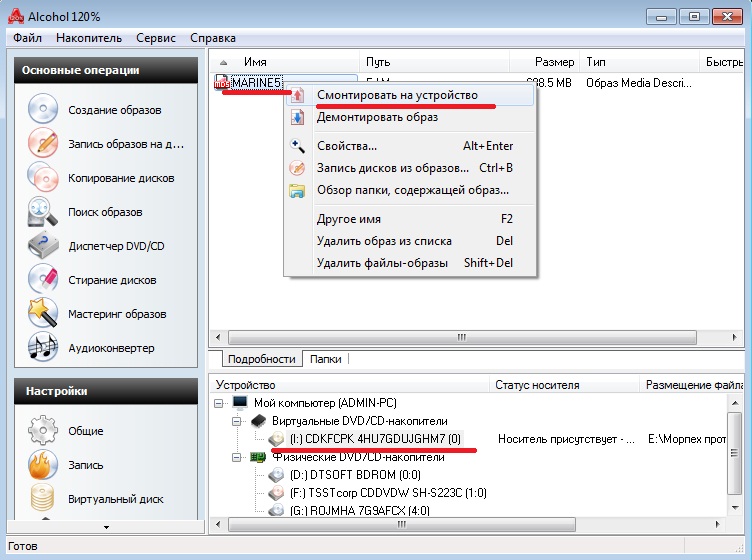Click the unmount image blue arrow icon
The image size is (752, 560).
pyautogui.click(x=297, y=117)
